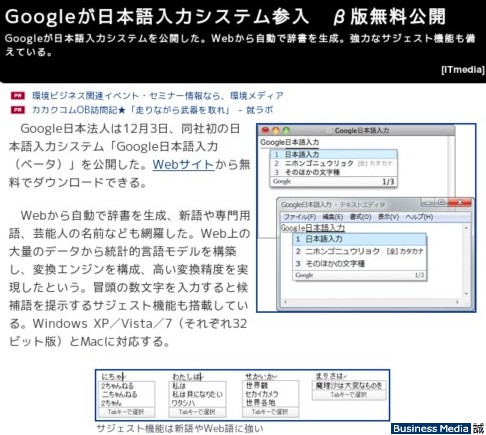Click the Mac window green zoom button
Screen dimensions: 486x435
pos(286,130)
